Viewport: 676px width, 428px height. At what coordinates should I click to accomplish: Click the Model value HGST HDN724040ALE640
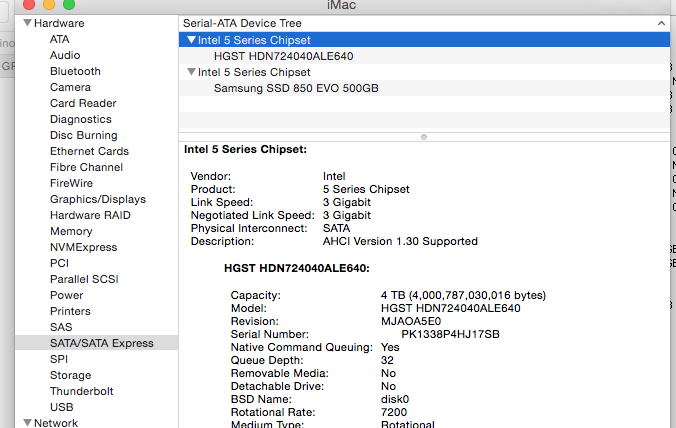[451, 308]
